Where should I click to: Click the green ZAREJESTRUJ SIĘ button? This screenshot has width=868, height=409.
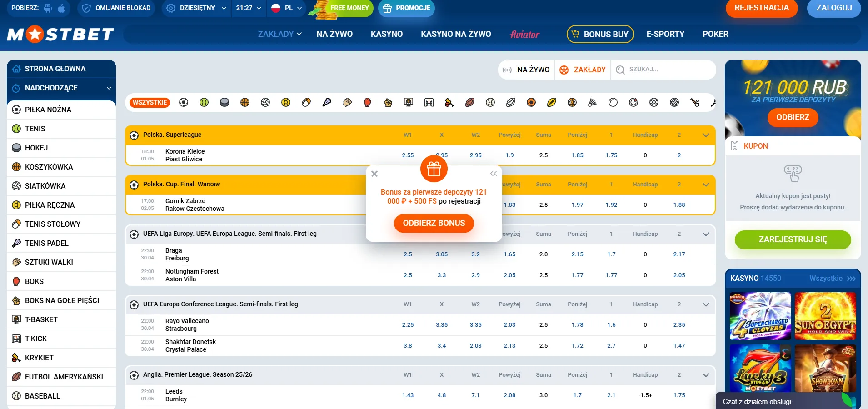(x=793, y=239)
